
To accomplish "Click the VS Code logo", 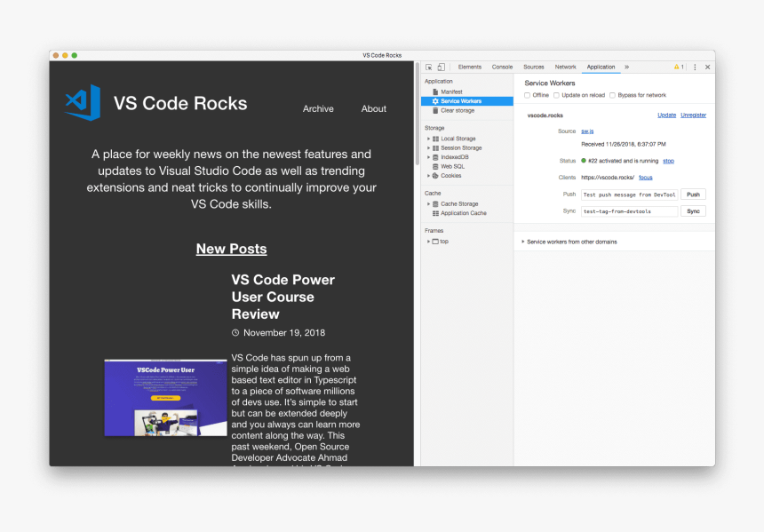I will [82, 103].
